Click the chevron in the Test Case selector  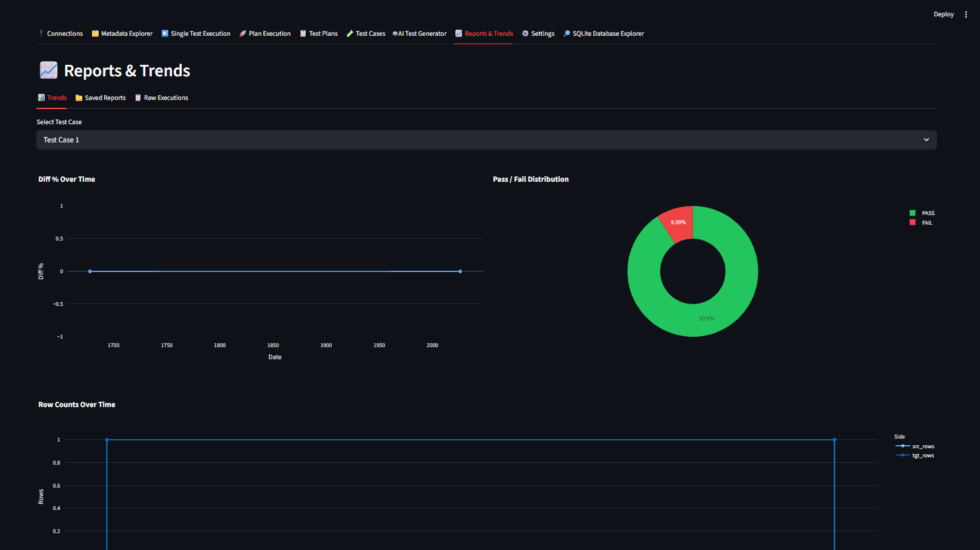[926, 140]
